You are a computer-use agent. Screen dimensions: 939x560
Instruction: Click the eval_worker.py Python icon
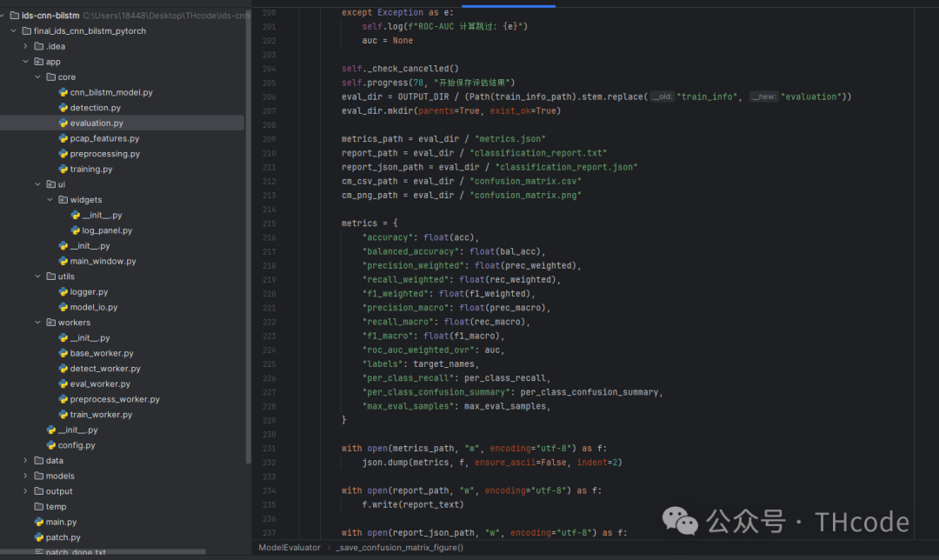[63, 384]
